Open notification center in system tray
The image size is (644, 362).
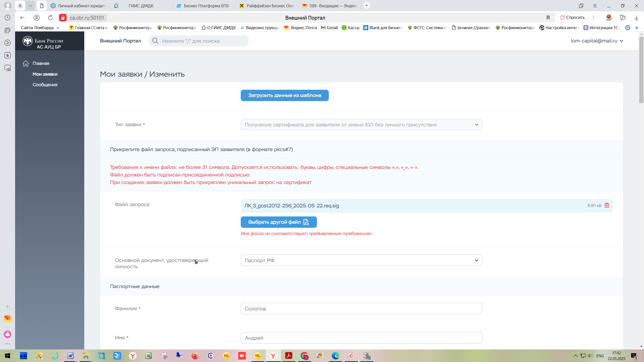point(634,356)
